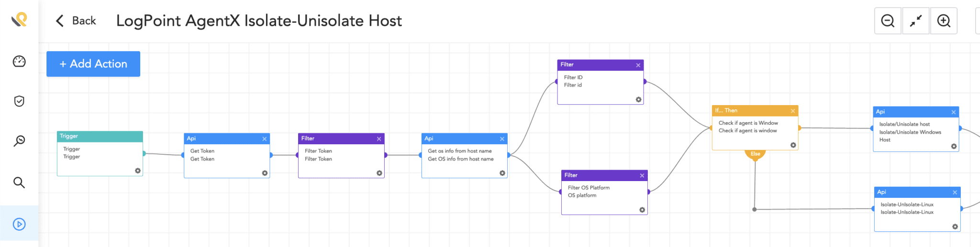Click the LogPoint logo icon
Image resolution: width=980 pixels, height=247 pixels.
[x=19, y=20]
